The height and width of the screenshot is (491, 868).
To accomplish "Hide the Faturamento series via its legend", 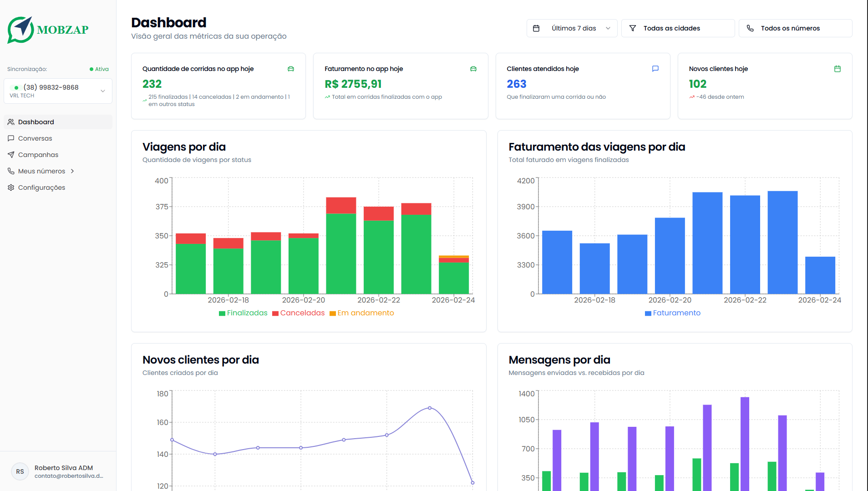I will pyautogui.click(x=673, y=313).
